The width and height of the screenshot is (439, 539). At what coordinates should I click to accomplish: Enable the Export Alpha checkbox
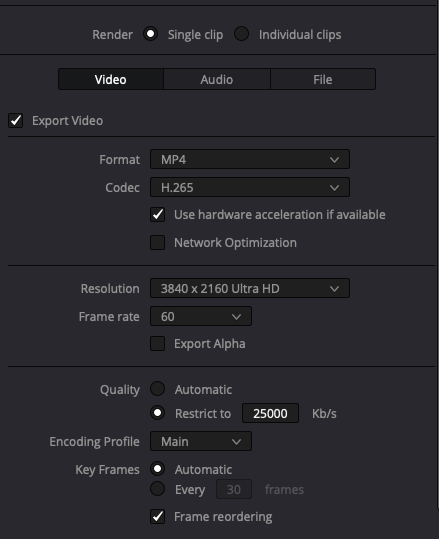[157, 343]
